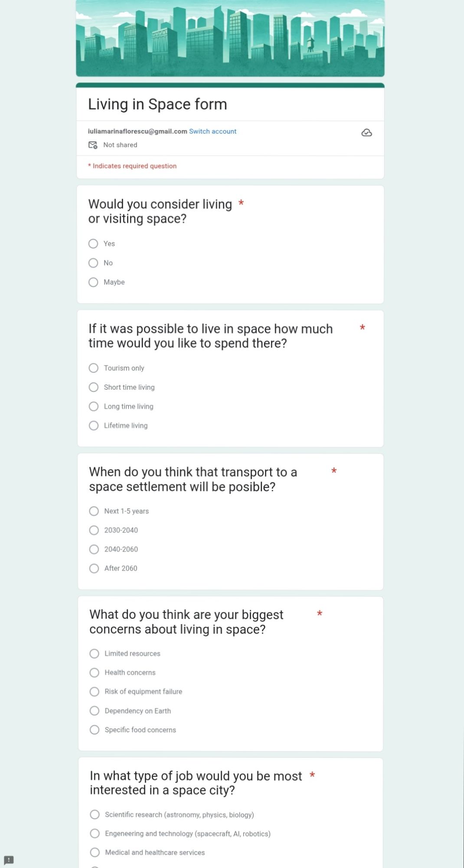
Task: Pick the 2040-2060 radio button
Action: pos(94,549)
